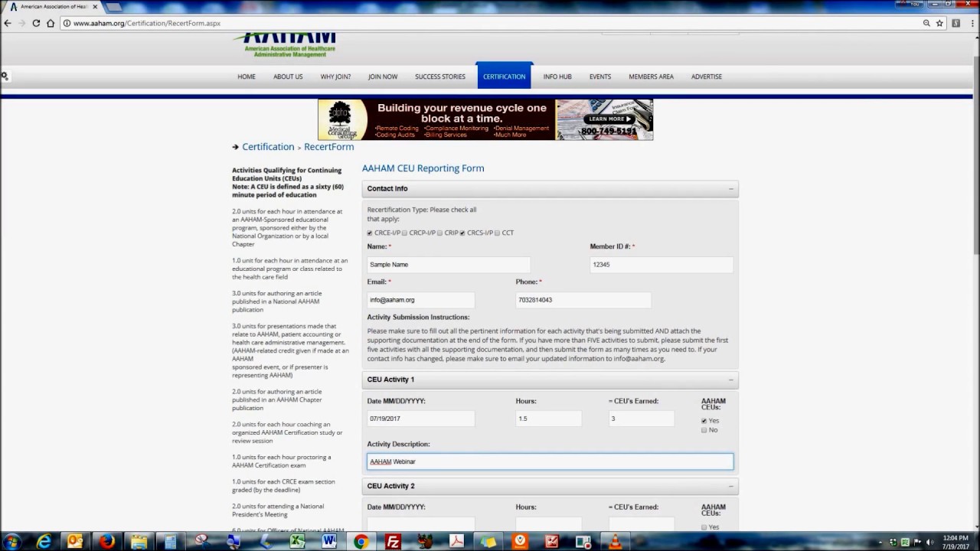Click the Activity 1 CEU's Earned field
This screenshot has width=980, height=551.
click(641, 419)
